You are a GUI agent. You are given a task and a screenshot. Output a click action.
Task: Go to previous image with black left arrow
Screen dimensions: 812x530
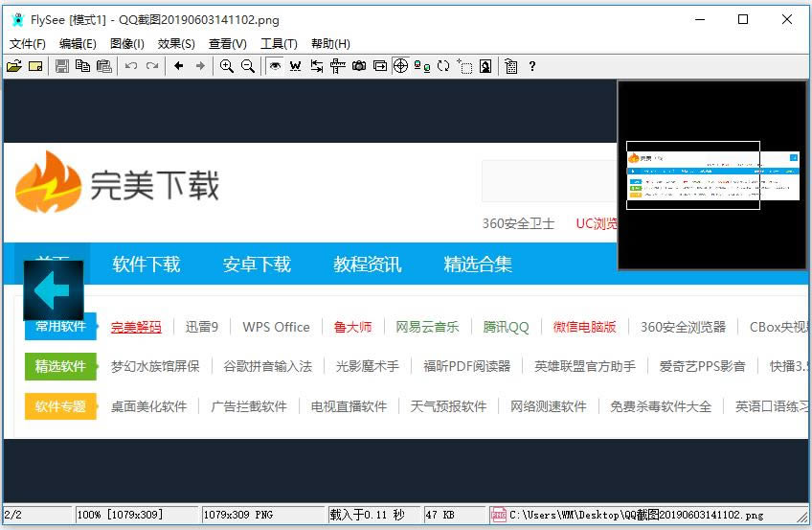(179, 66)
